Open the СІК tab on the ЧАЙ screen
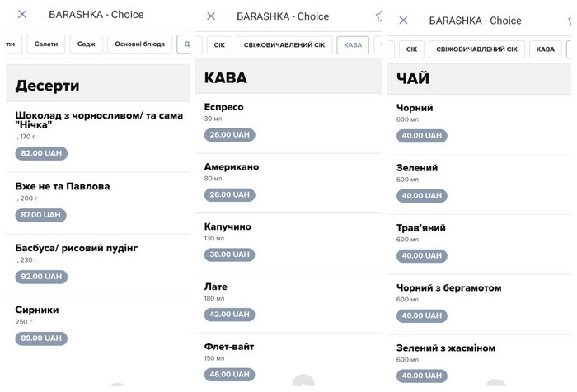The width and height of the screenshot is (577, 392). 411,49
